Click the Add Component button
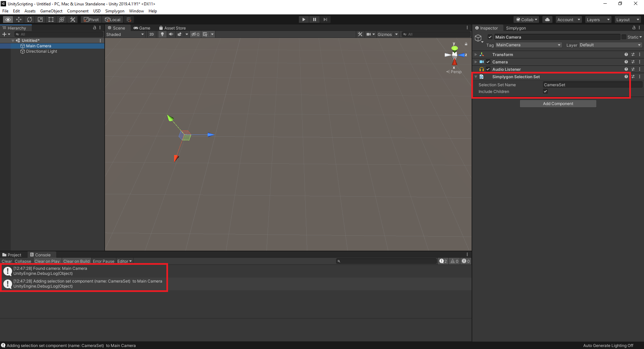Image resolution: width=644 pixels, height=349 pixels. tap(558, 104)
